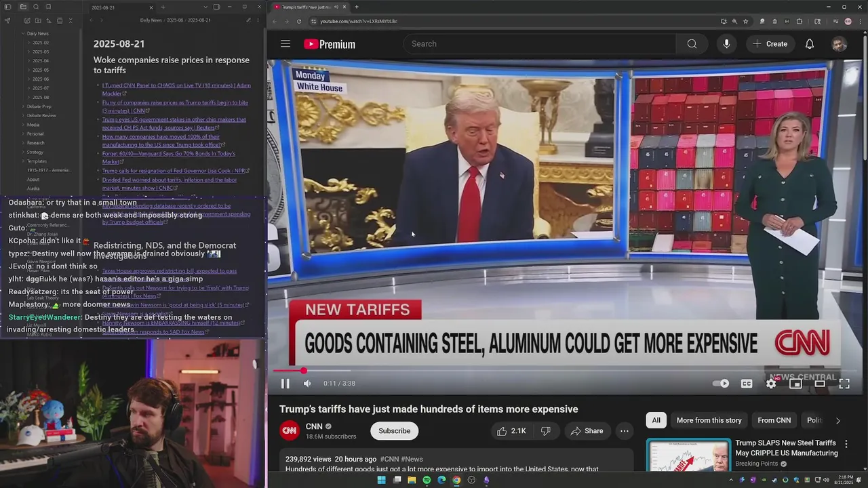Turn on closed captions in the player
This screenshot has width=868, height=488.
[x=747, y=384]
